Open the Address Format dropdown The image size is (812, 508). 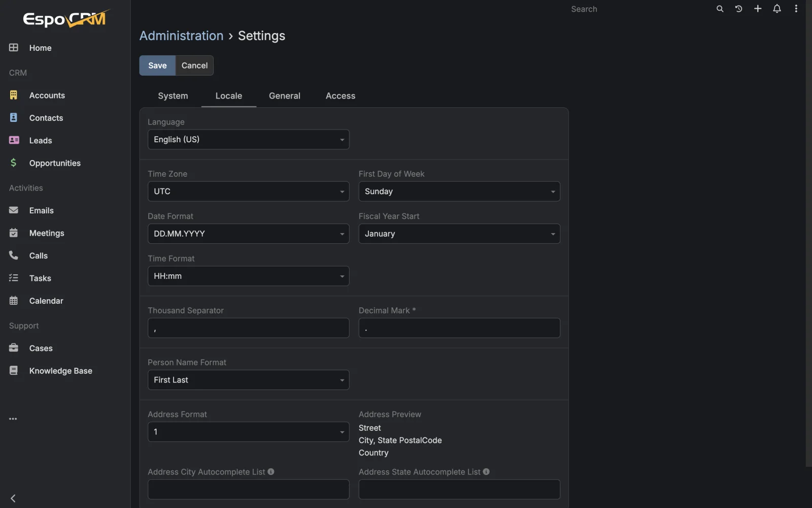(x=248, y=431)
